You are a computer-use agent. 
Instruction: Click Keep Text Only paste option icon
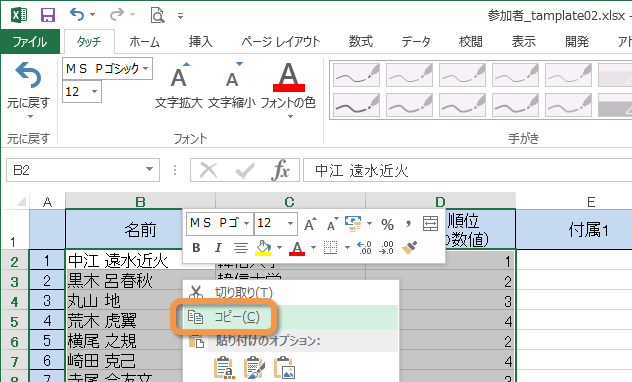pyautogui.click(x=224, y=367)
